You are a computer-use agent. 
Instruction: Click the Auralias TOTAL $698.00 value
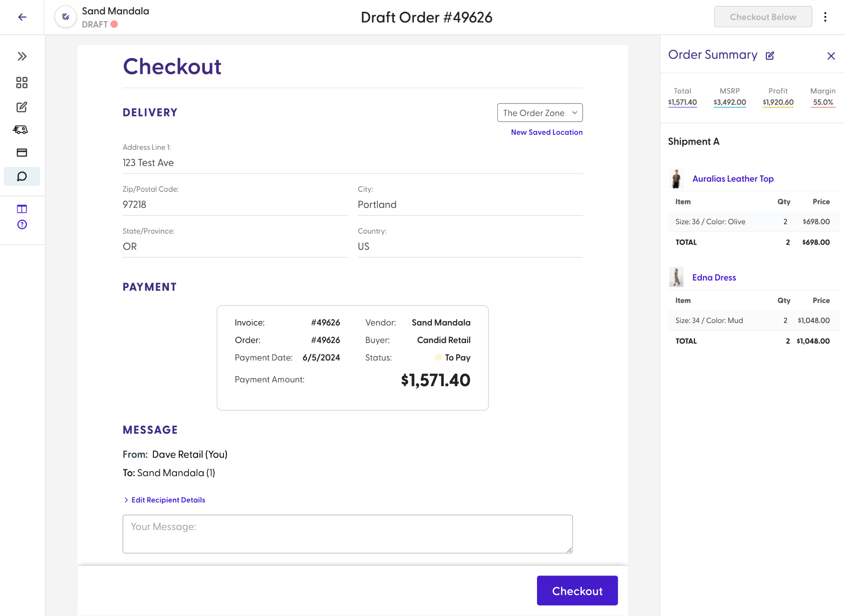point(816,242)
